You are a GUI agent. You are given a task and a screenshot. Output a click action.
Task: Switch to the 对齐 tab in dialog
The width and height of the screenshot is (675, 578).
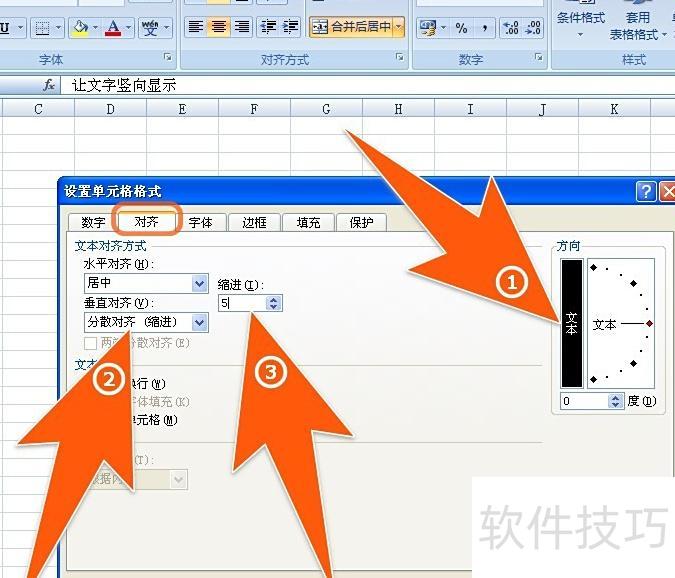click(x=146, y=222)
